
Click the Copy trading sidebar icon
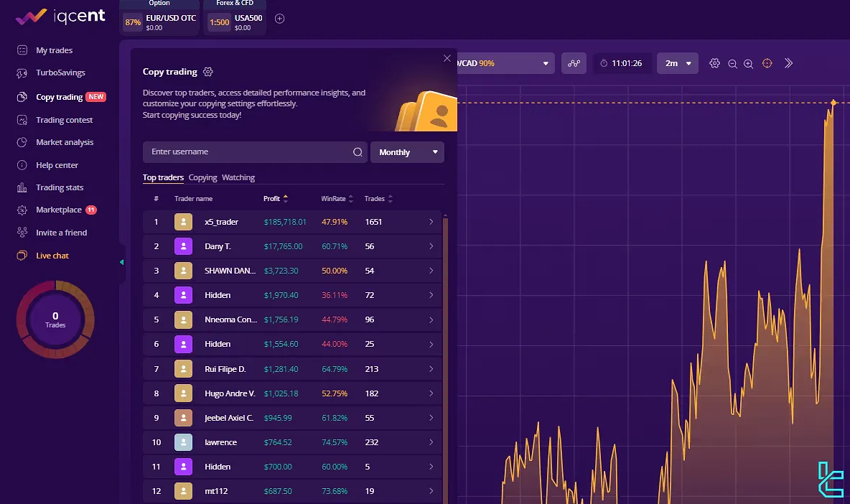[22, 97]
